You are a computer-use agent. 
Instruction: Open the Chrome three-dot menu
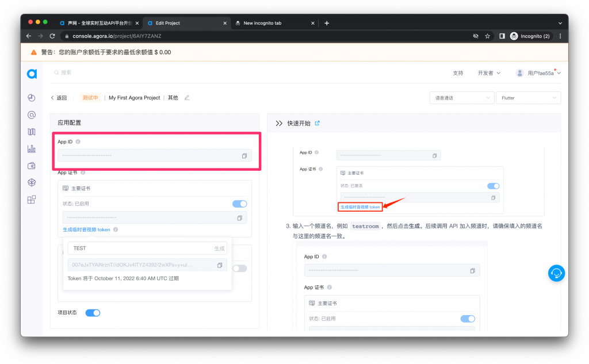(x=560, y=36)
